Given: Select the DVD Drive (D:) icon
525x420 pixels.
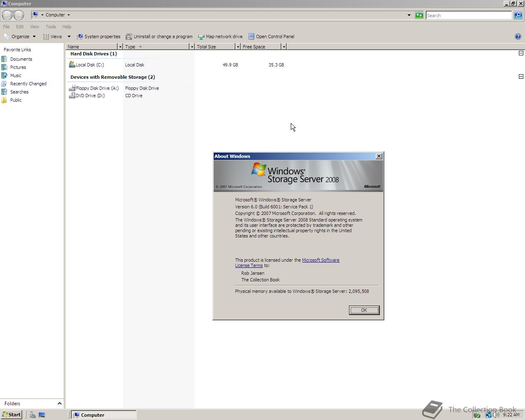Looking at the screenshot, I should click(x=72, y=96).
